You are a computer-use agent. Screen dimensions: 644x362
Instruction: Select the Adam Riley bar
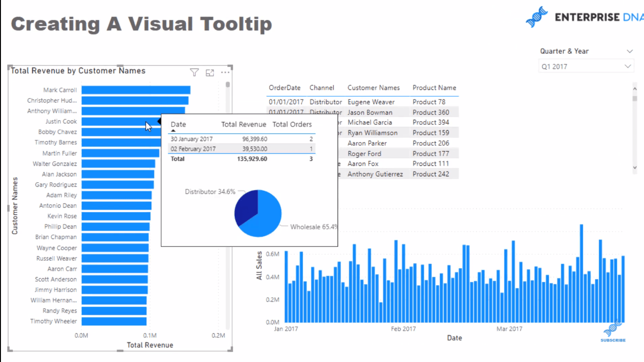point(116,195)
